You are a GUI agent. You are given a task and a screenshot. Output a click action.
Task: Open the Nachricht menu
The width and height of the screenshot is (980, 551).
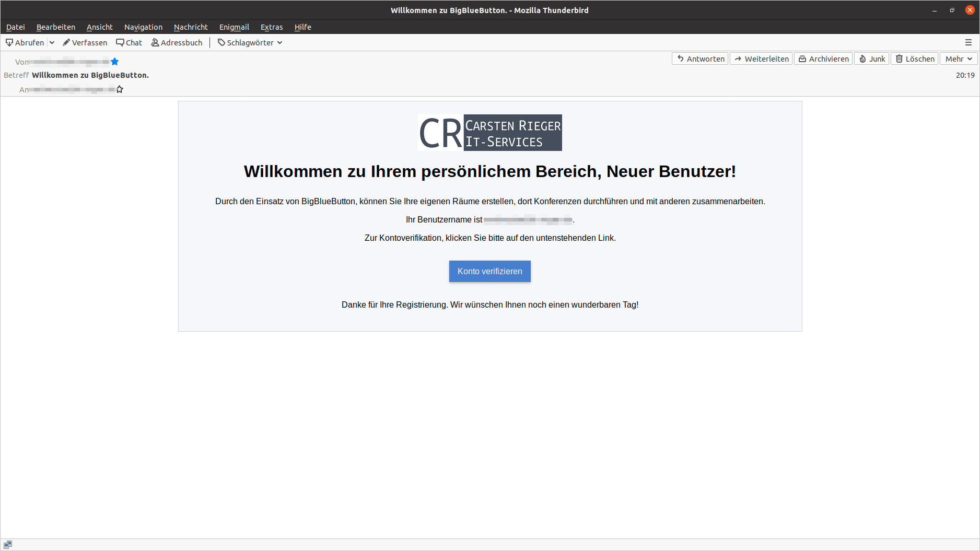tap(191, 27)
